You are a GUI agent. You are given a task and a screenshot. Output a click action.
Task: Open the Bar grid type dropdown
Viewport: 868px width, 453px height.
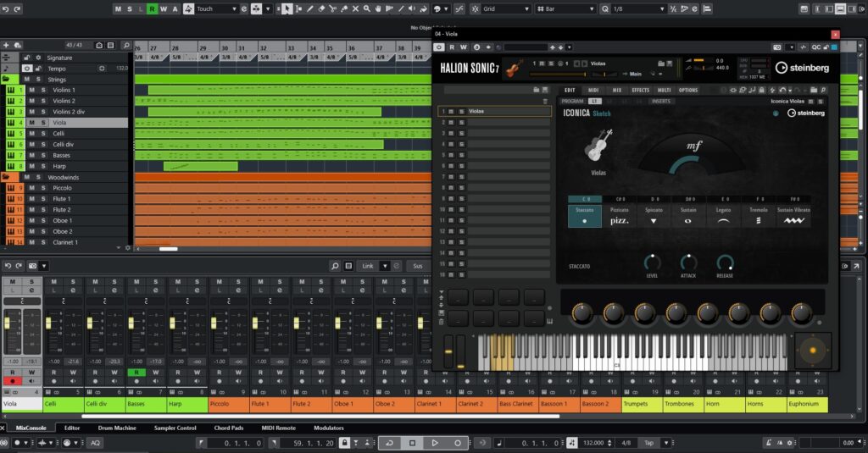tap(592, 8)
